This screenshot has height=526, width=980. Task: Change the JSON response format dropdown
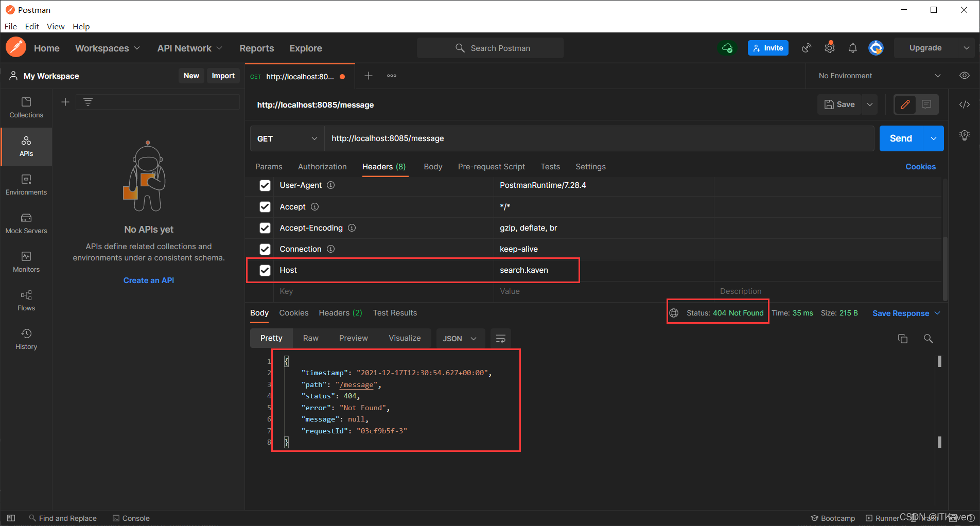(460, 339)
